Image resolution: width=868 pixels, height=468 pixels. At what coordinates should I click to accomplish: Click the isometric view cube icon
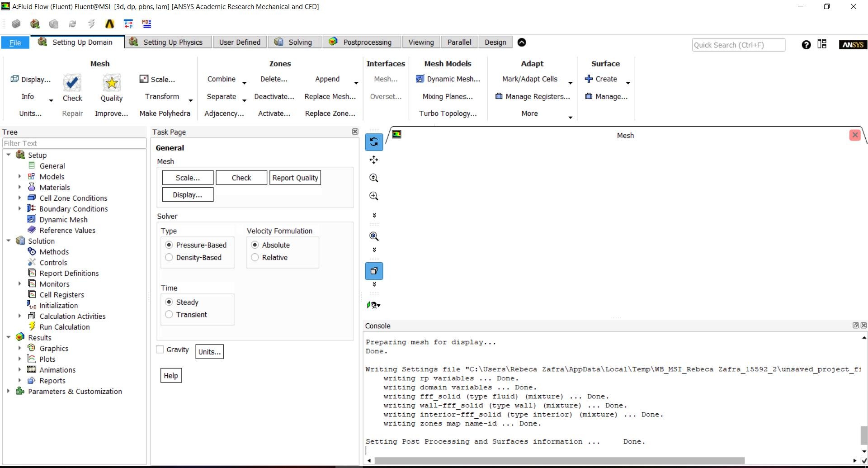[374, 271]
